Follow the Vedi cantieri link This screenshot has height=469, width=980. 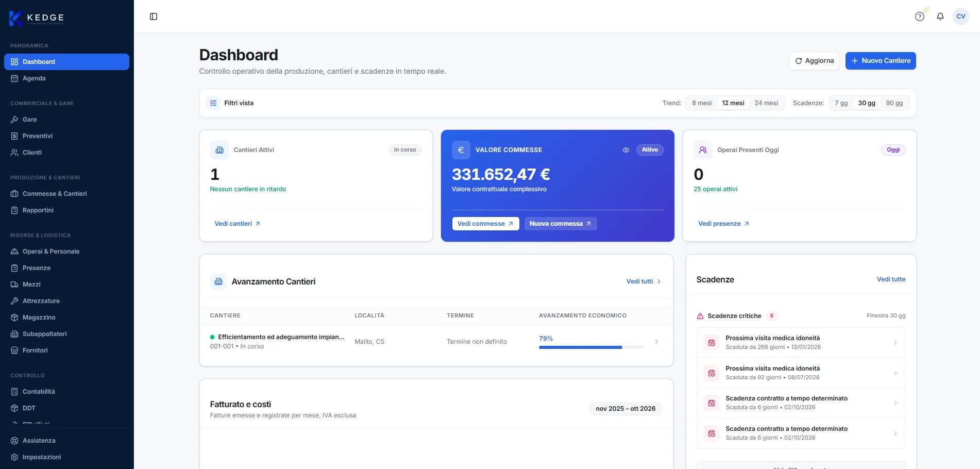coord(238,224)
